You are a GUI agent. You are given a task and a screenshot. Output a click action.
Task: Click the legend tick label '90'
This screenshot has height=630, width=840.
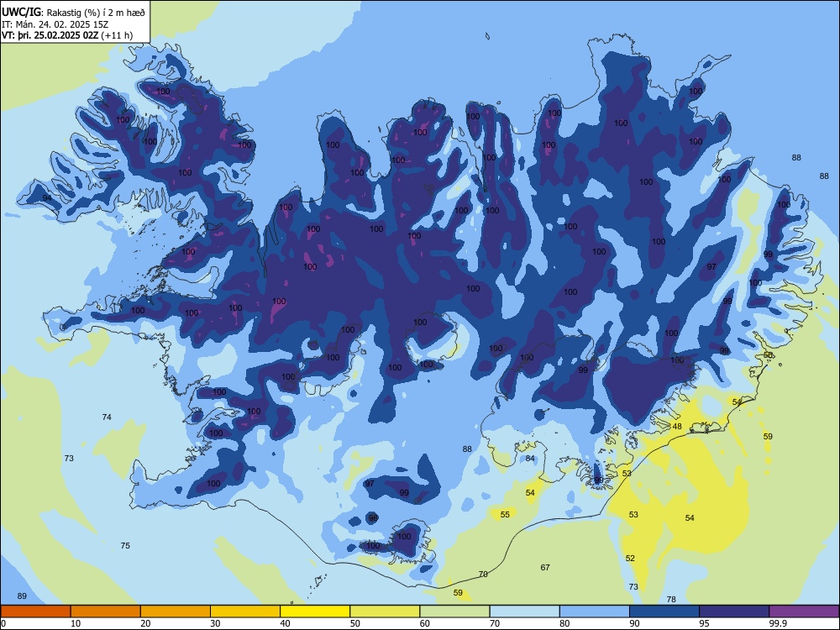(x=634, y=623)
